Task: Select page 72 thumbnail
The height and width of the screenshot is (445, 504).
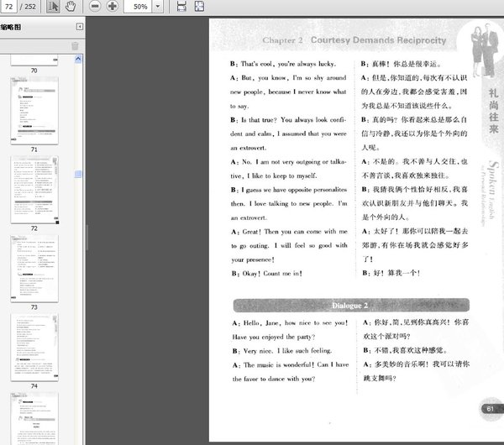Action: [34, 189]
